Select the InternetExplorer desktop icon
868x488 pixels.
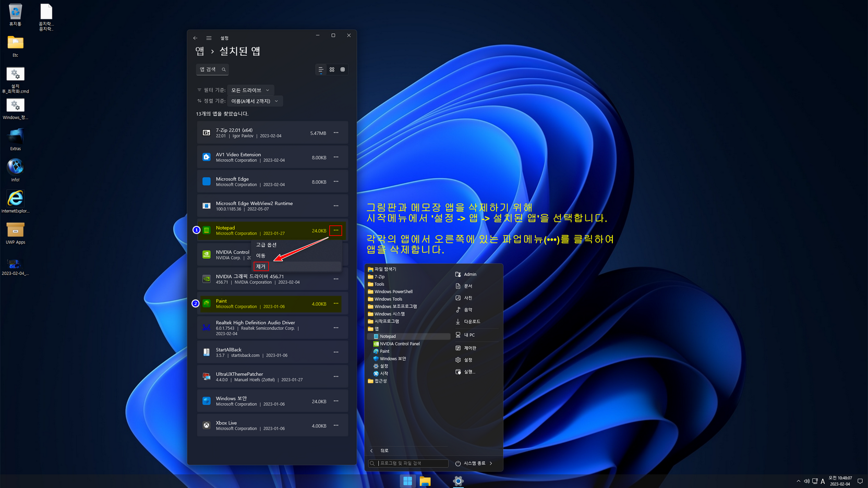[x=15, y=202]
